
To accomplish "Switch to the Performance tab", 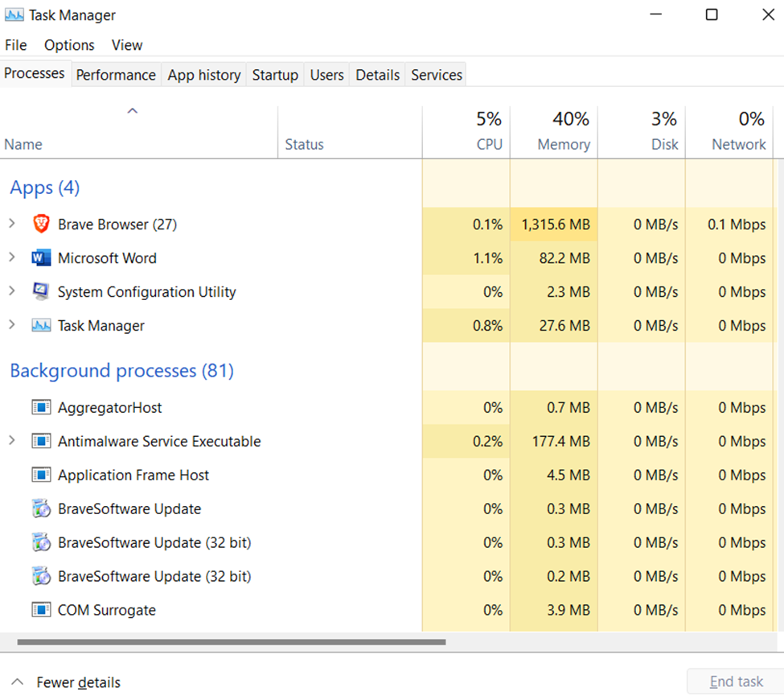I will (116, 75).
